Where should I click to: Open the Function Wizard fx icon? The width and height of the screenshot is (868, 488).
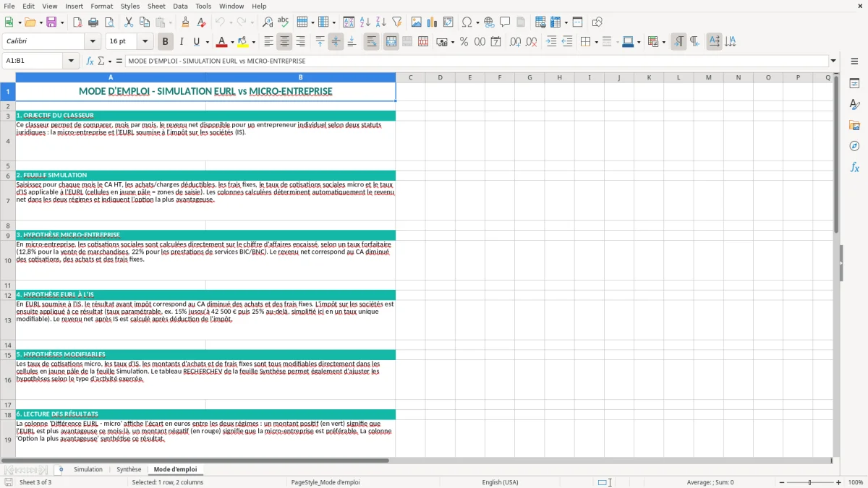coord(90,61)
